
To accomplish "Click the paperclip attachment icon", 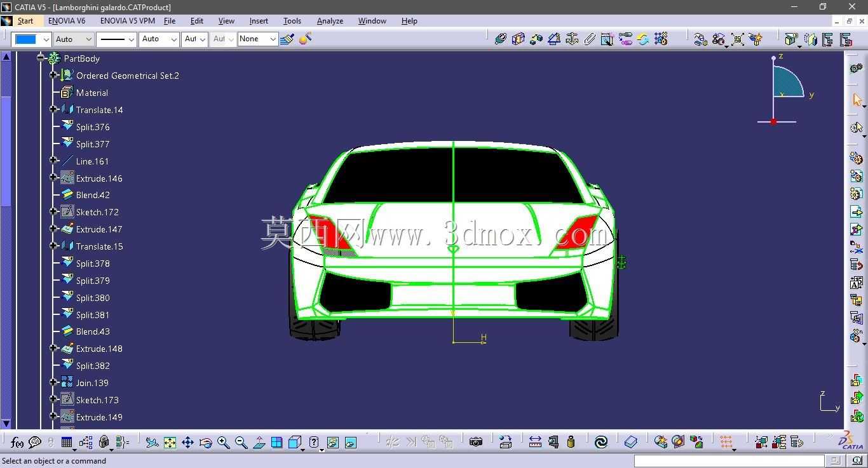I will pyautogui.click(x=590, y=39).
